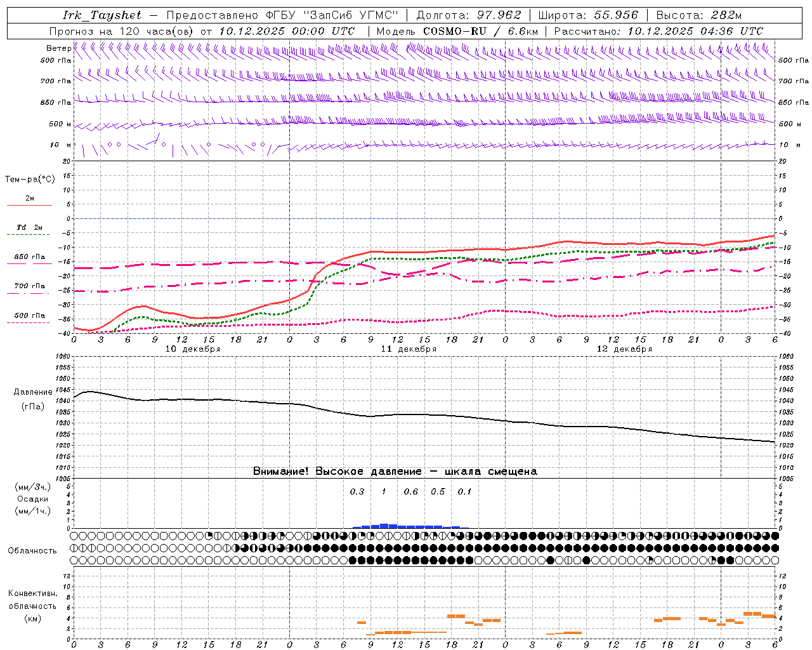
Task: Click the Облачность row label
Action: point(32,551)
